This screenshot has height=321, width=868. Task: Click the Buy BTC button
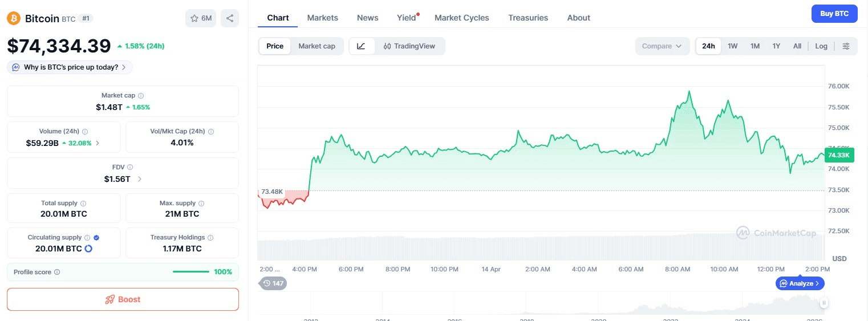coord(834,14)
